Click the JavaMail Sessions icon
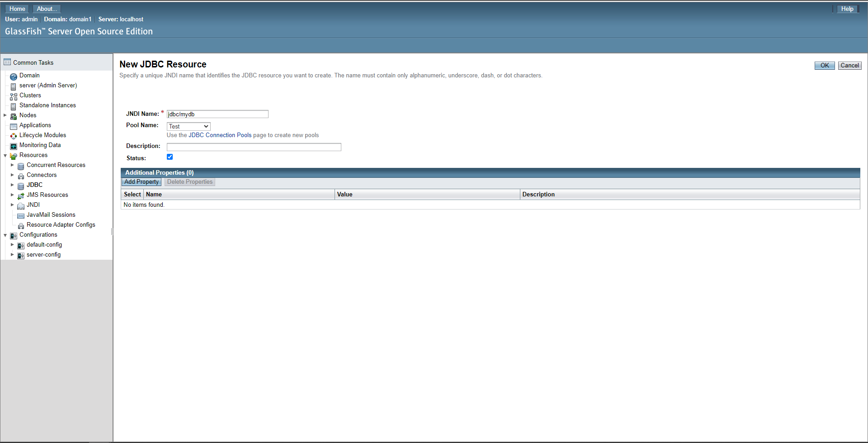This screenshot has height=443, width=868. coord(21,215)
